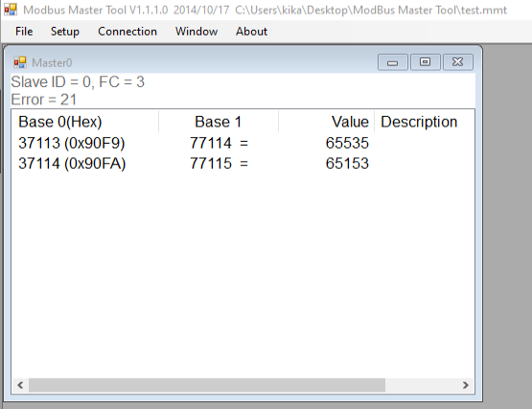Open the Setup menu
The height and width of the screenshot is (409, 532).
pyautogui.click(x=65, y=32)
